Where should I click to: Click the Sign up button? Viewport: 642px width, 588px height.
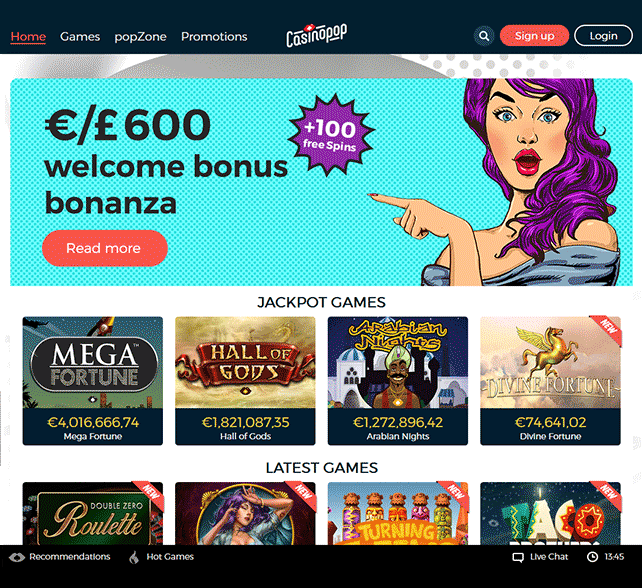(534, 36)
